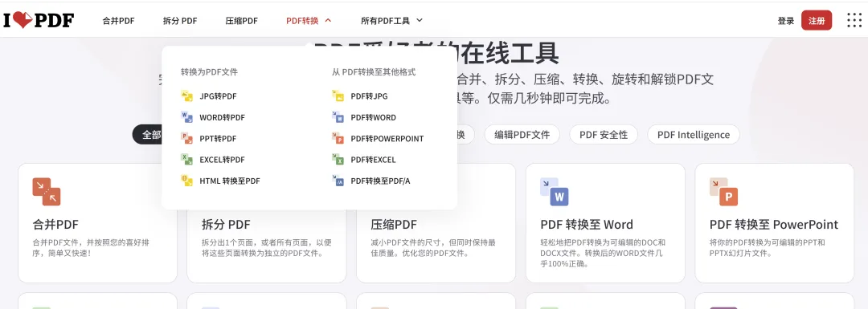Viewport: 868px width, 309px height.
Task: Click the 转换为PDF文件 section heading
Action: pyautogui.click(x=209, y=72)
